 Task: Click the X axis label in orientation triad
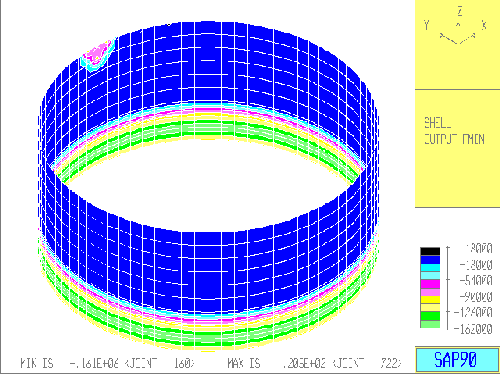tap(484, 25)
